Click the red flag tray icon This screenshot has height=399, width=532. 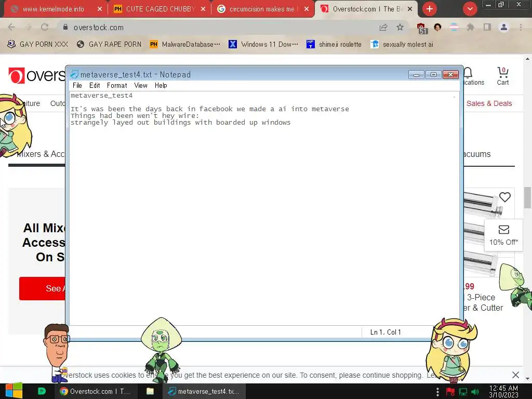(x=450, y=392)
